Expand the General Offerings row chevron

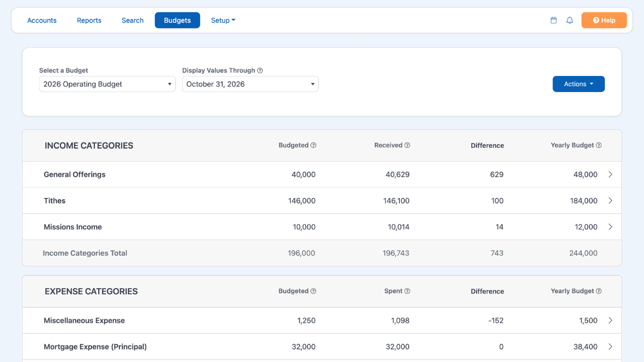tap(610, 174)
